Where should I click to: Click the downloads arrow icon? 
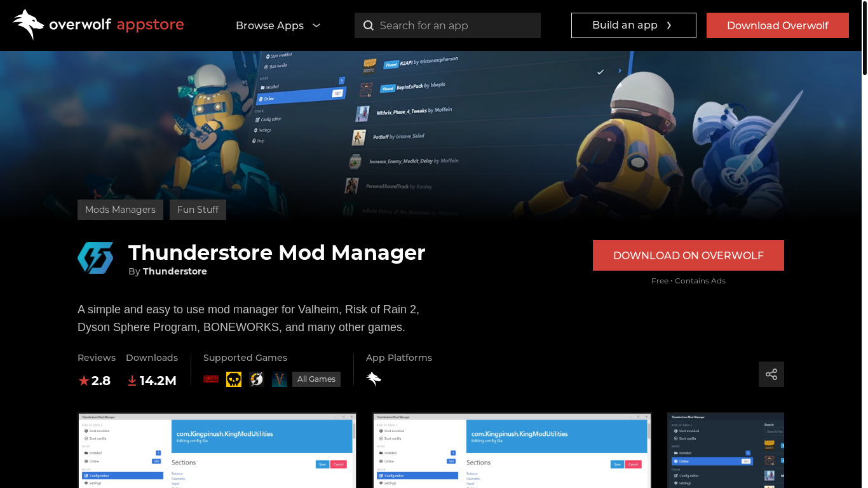[x=132, y=381]
